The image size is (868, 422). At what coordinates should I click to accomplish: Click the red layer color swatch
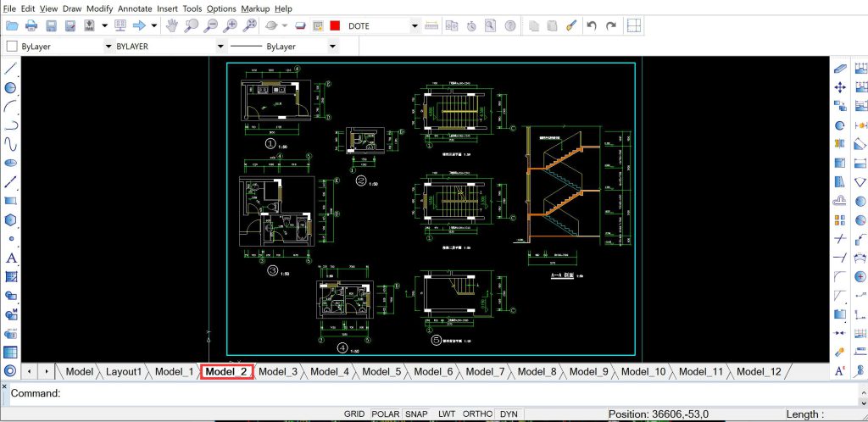[x=334, y=26]
